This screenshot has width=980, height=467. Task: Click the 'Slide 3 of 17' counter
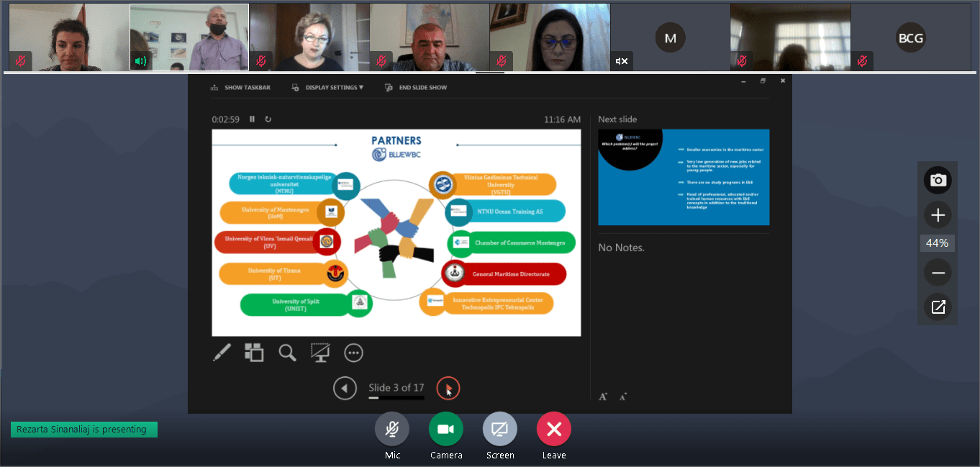[x=396, y=388]
